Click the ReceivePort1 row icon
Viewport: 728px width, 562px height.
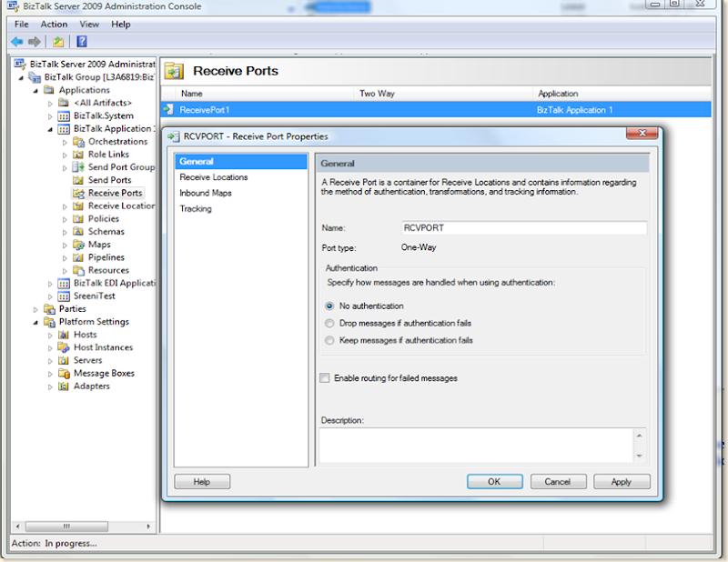click(168, 110)
